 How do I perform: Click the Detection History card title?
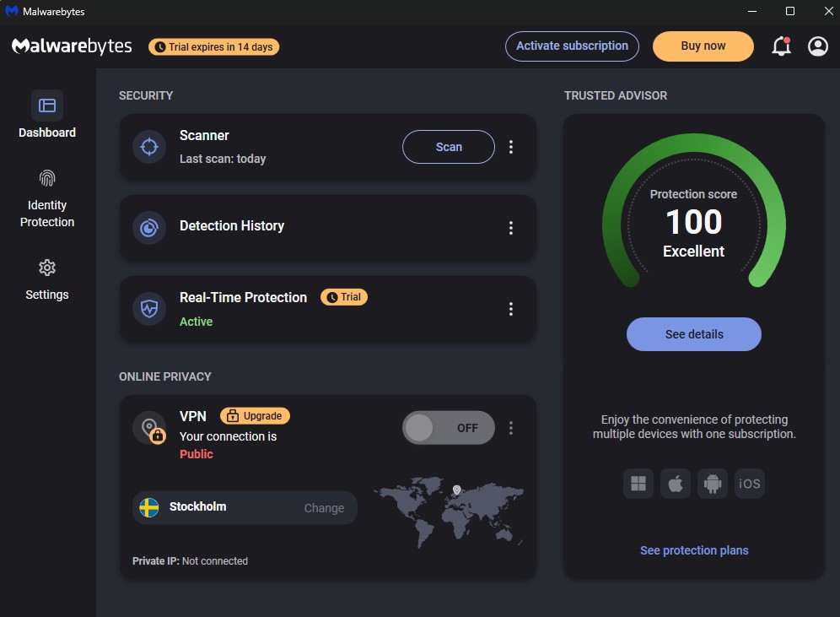(232, 225)
